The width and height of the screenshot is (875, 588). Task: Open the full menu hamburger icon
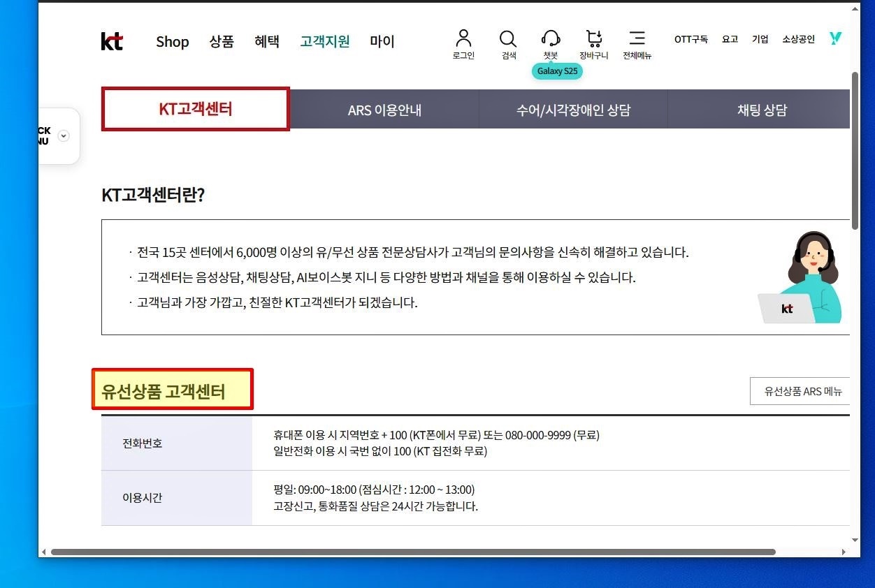pyautogui.click(x=637, y=38)
